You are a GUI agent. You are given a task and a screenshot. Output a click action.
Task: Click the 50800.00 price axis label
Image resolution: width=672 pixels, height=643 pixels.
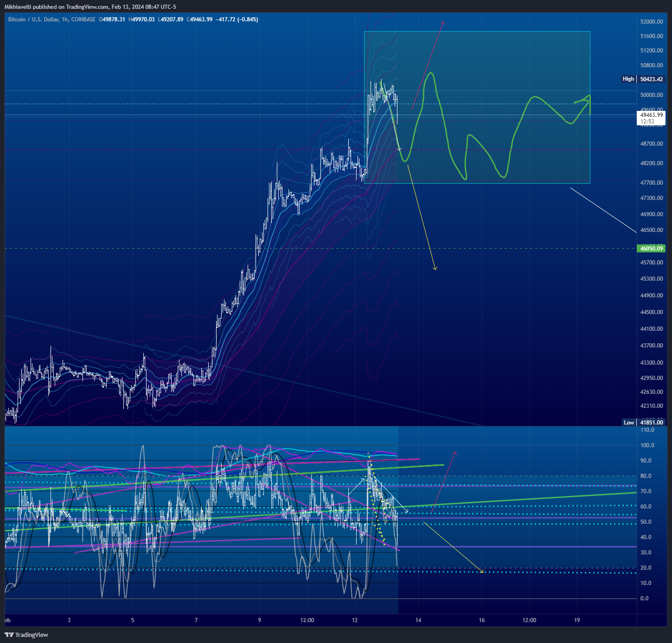652,65
